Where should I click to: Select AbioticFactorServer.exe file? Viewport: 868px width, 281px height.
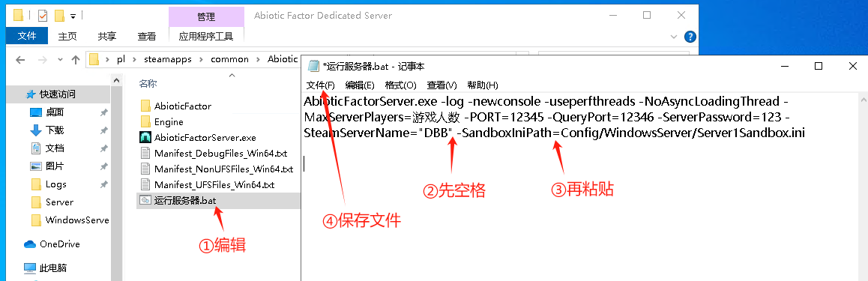coord(198,138)
